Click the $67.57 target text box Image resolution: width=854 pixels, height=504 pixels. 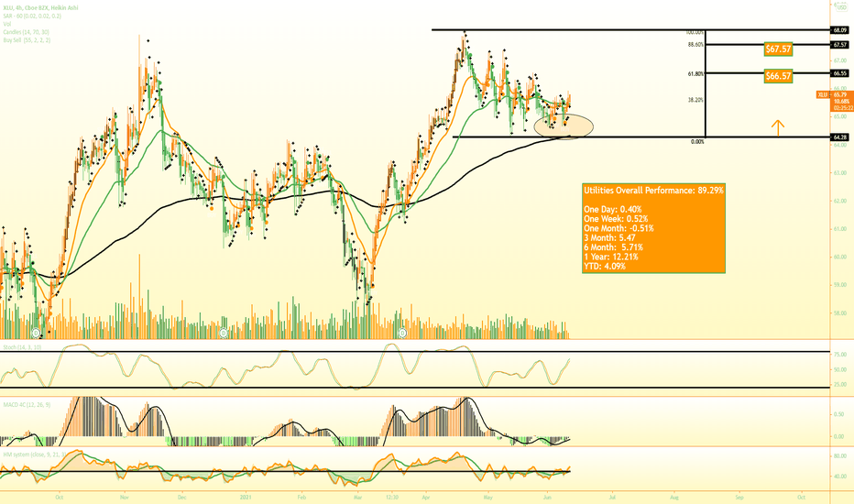tap(778, 49)
